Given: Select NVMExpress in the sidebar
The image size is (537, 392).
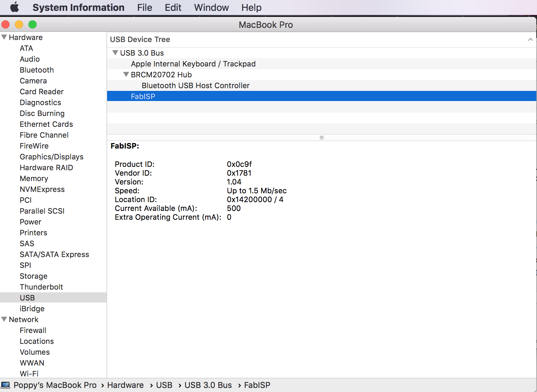Looking at the screenshot, I should [42, 189].
